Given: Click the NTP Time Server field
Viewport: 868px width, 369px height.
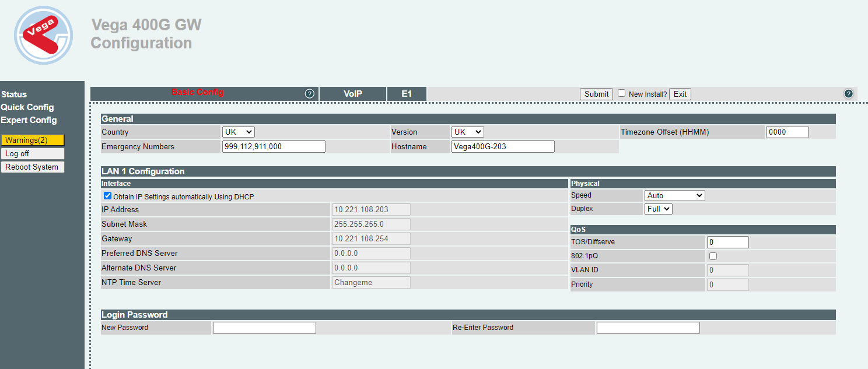Looking at the screenshot, I should point(371,282).
